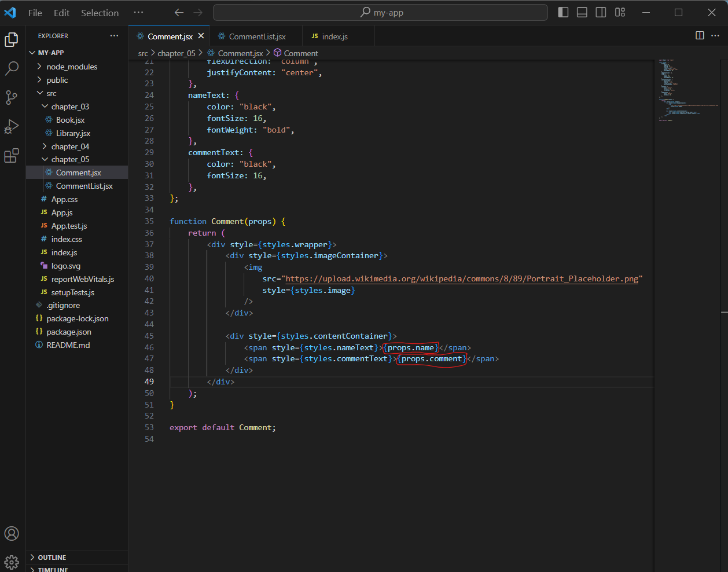The image size is (728, 572).
Task: Toggle the Primary Side Bar visibility
Action: click(x=563, y=13)
